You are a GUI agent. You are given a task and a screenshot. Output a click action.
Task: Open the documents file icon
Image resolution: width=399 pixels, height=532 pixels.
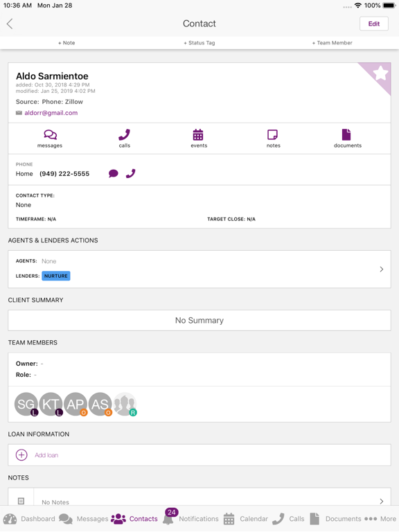click(x=346, y=134)
